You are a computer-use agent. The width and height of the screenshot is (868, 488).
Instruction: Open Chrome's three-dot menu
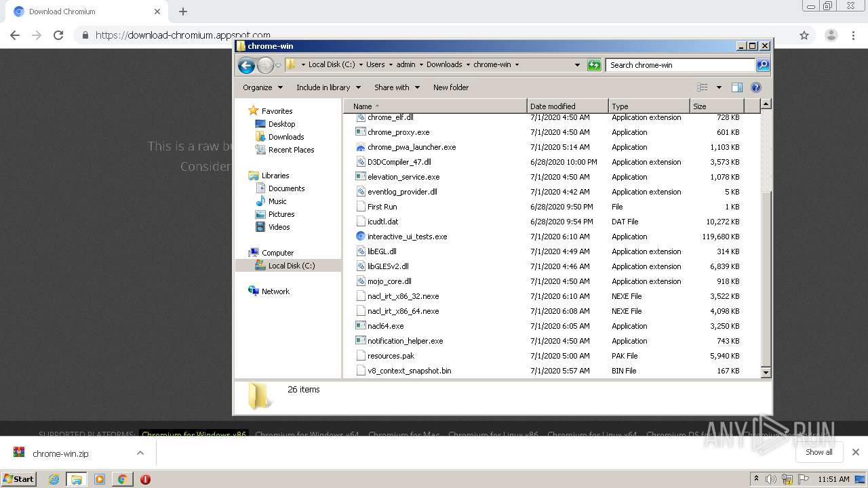[x=854, y=35]
